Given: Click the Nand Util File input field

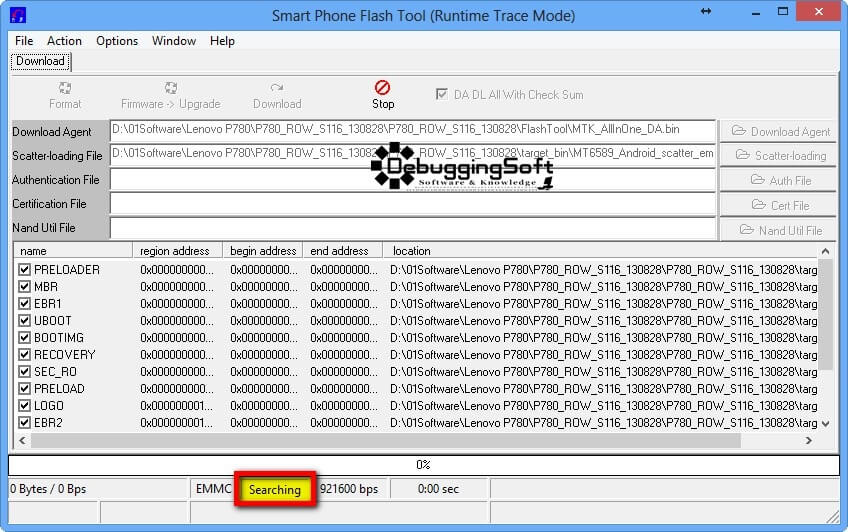Looking at the screenshot, I should [x=413, y=228].
